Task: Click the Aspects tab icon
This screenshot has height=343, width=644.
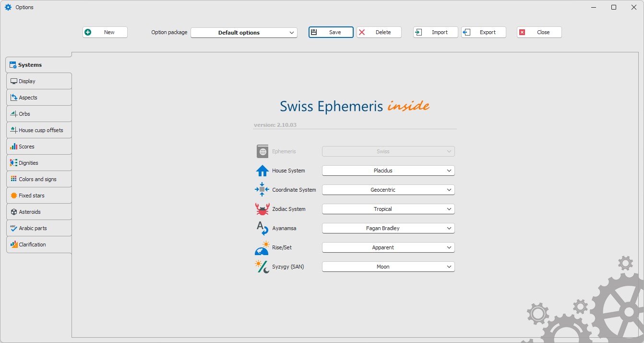Action: point(14,98)
